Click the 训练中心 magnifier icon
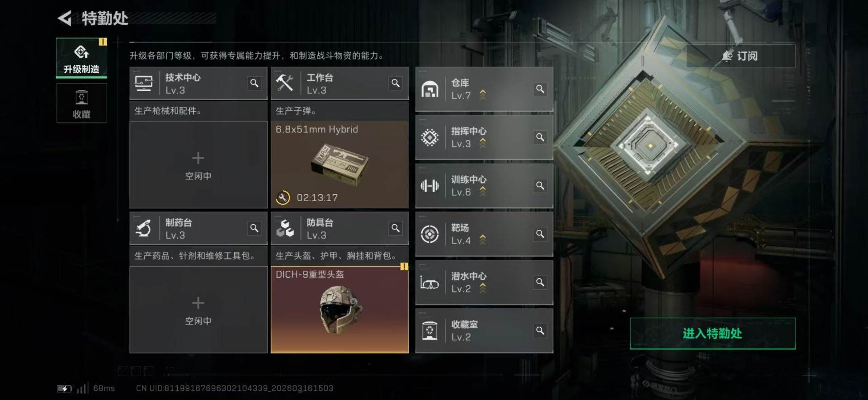868x400 pixels. pos(540,186)
